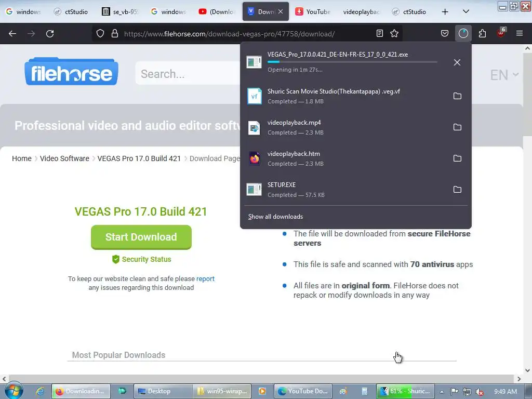Switch to the first Google 'windows' tab
Viewport: 532px width, 399px height.
(x=23, y=11)
